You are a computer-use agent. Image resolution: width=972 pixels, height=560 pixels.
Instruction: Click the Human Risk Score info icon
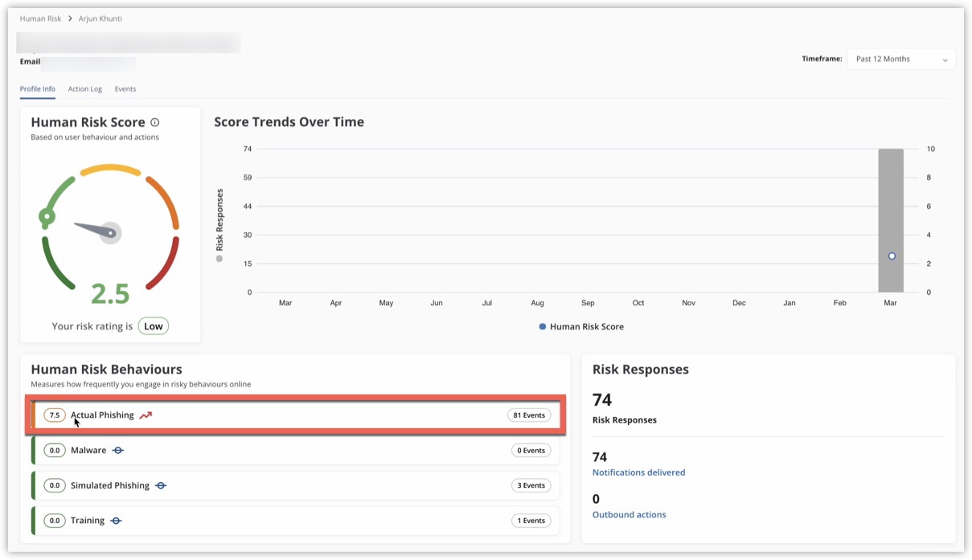(155, 123)
